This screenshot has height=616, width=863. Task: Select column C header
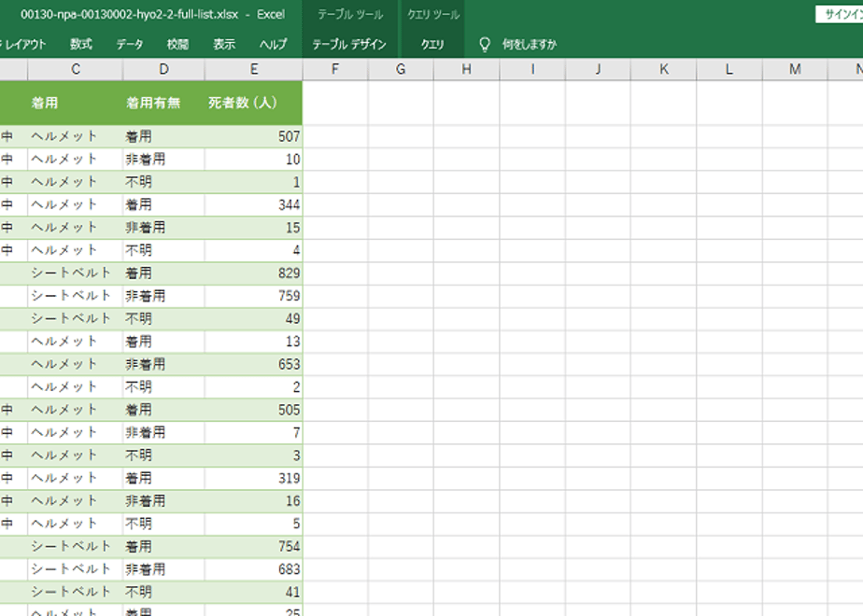[x=76, y=69]
